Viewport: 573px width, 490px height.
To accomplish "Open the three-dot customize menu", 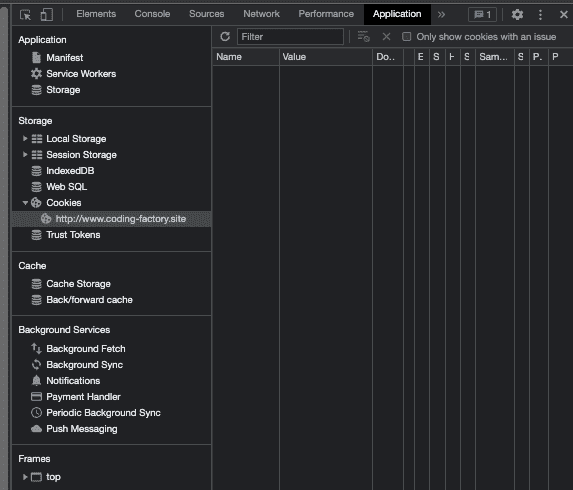I will pos(540,15).
